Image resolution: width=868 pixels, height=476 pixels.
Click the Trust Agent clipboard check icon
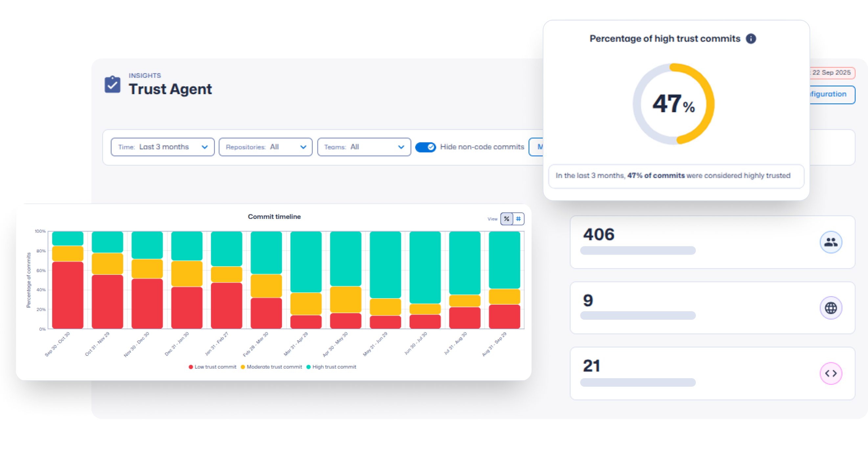(112, 84)
